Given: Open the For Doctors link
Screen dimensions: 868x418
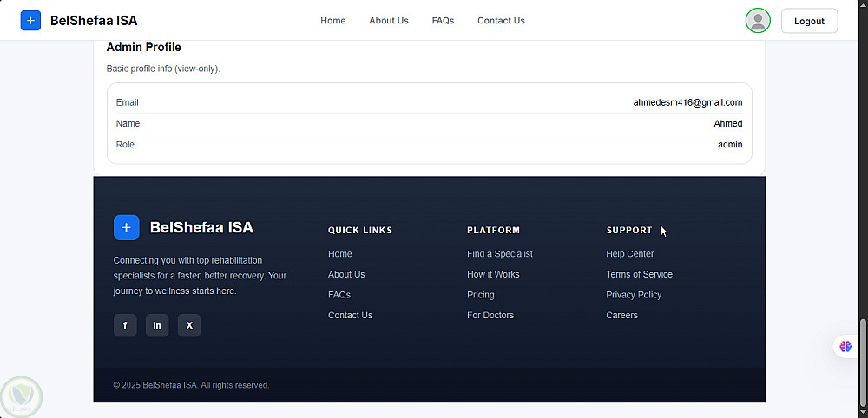Looking at the screenshot, I should pos(490,315).
